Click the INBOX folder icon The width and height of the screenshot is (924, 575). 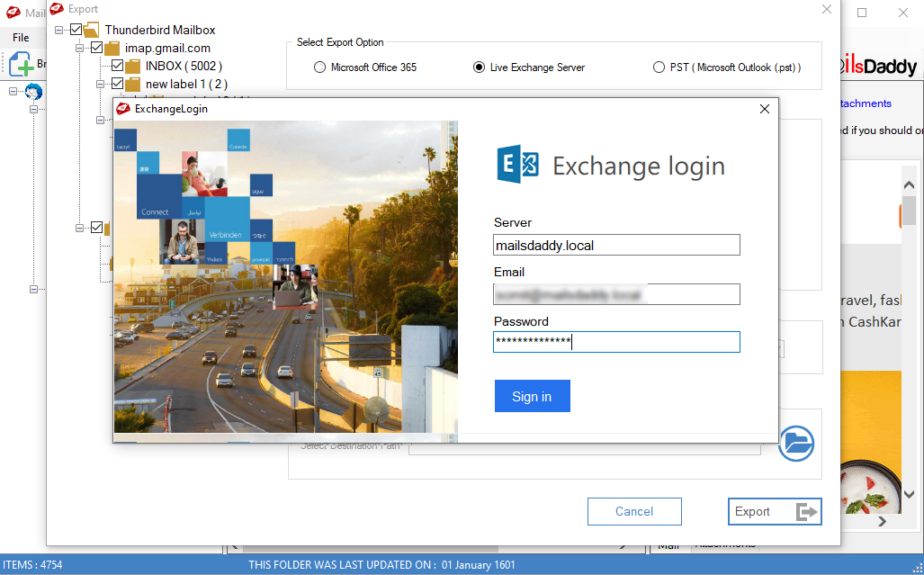(x=132, y=66)
